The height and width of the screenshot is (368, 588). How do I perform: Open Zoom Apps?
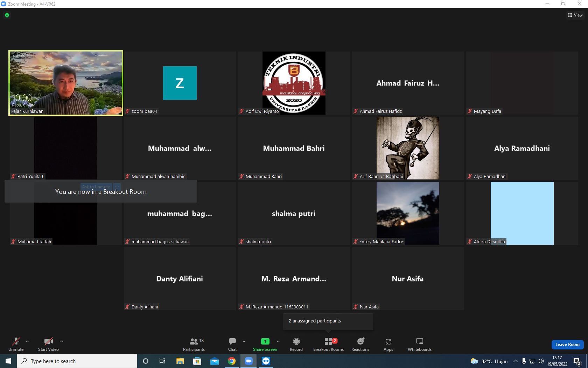pos(388,345)
